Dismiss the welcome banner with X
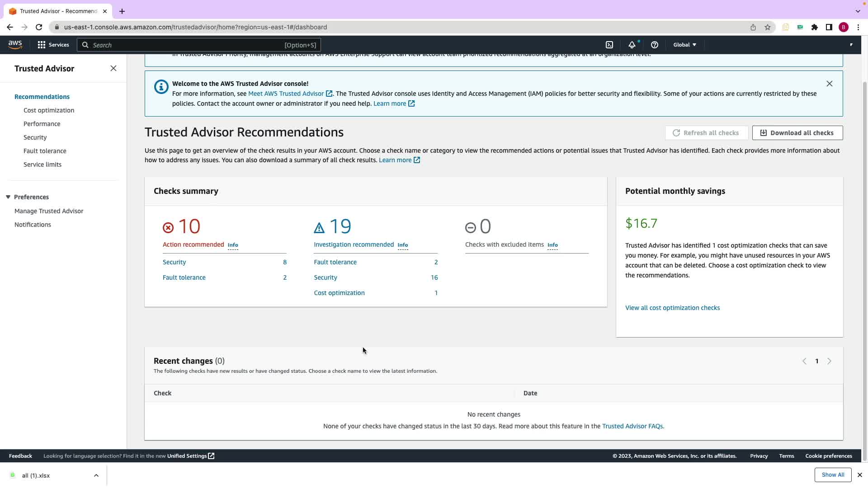 coord(829,84)
